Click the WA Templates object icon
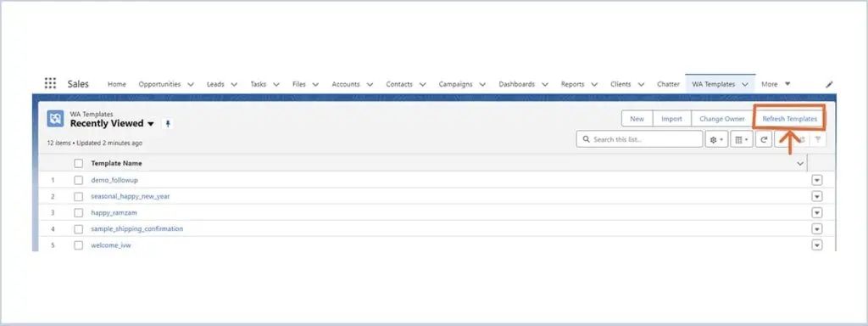Image resolution: width=868 pixels, height=326 pixels. pos(55,119)
